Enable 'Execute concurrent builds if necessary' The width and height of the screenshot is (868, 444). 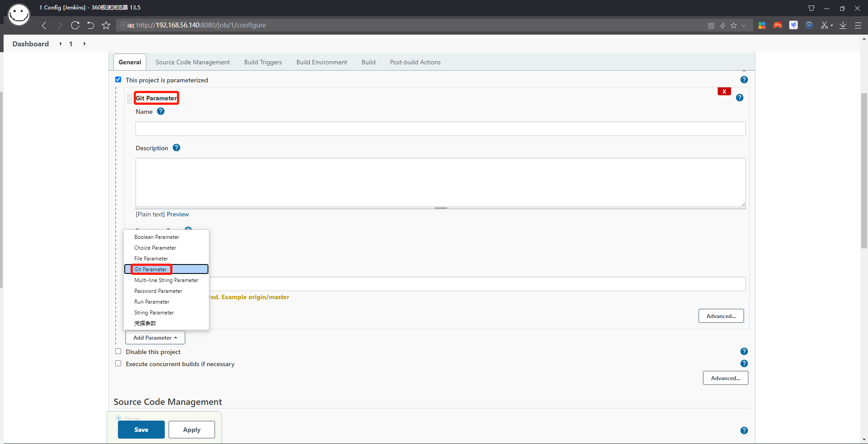(118, 363)
